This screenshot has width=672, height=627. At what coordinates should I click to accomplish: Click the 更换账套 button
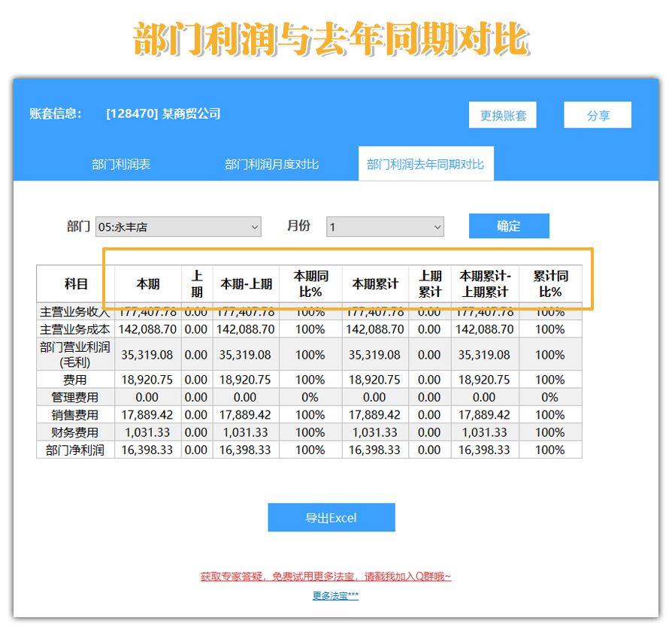[x=501, y=115]
